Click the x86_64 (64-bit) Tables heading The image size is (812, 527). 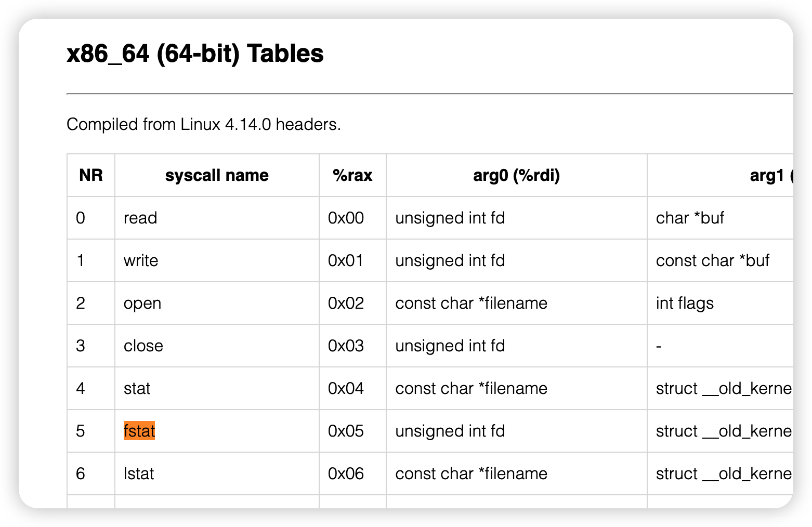click(195, 54)
